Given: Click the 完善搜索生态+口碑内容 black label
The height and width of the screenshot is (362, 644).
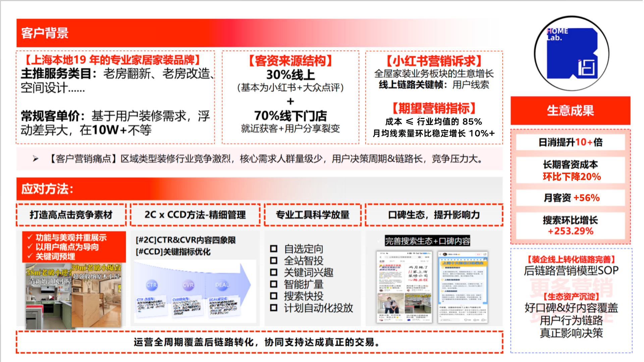Looking at the screenshot, I should (427, 241).
